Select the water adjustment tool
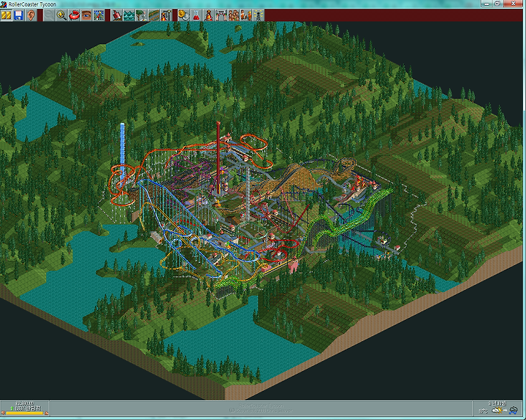Viewport: 526px width, 420px height. pos(129,15)
